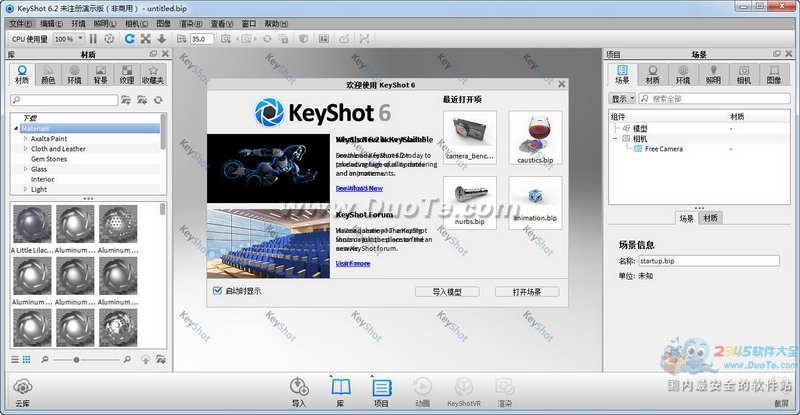Open the 背景 library tab

[x=101, y=75]
